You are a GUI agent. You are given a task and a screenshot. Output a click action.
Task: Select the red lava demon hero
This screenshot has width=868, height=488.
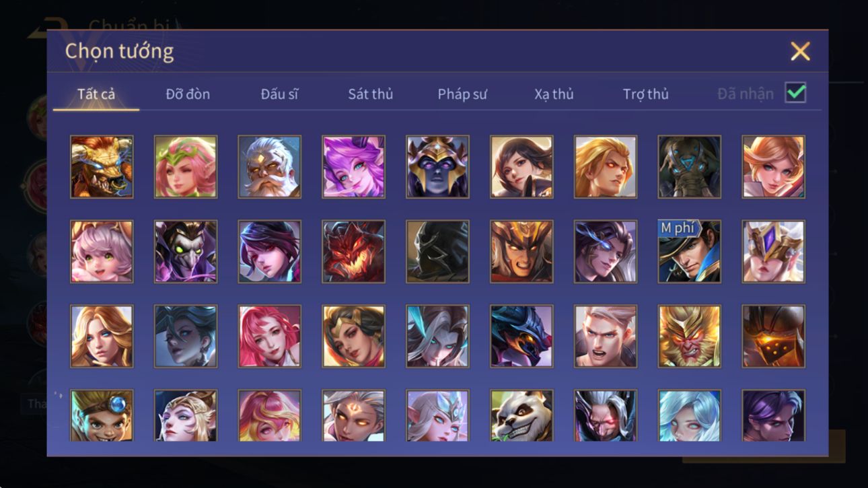353,251
